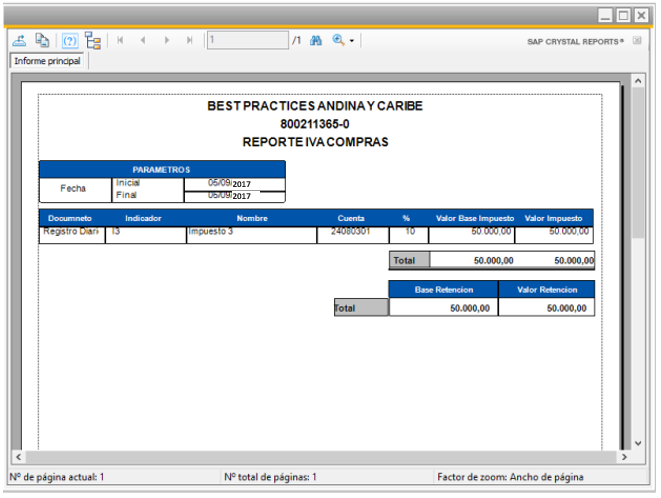Click the vertical scrollbar up arrow
Viewport: 661px width, 498px height.
(x=638, y=80)
